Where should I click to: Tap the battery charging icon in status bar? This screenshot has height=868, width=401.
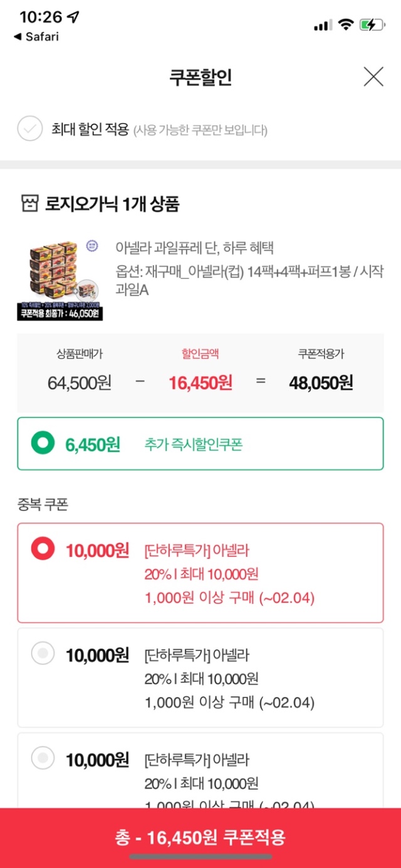[371, 25]
